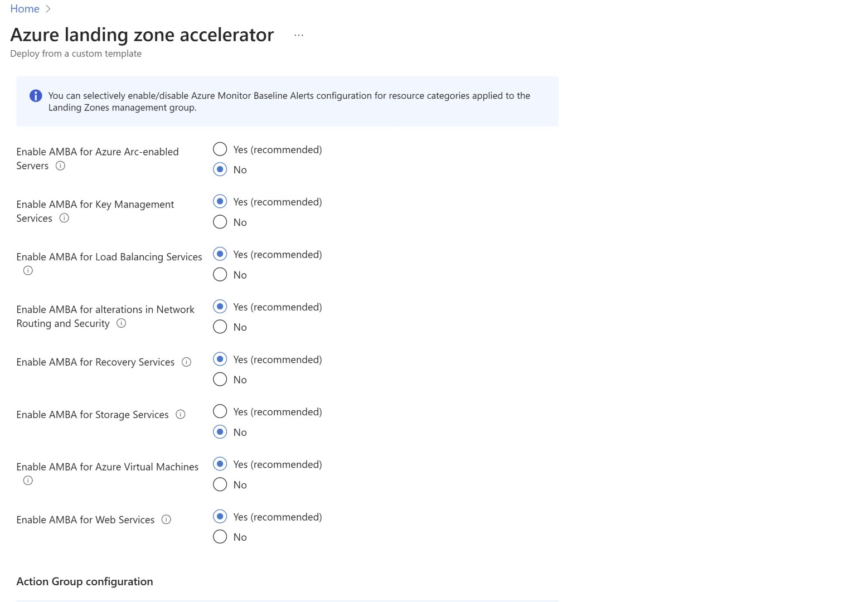868x602 pixels.
Task: Open info tooltip for Key Management Services
Action: pos(64,218)
